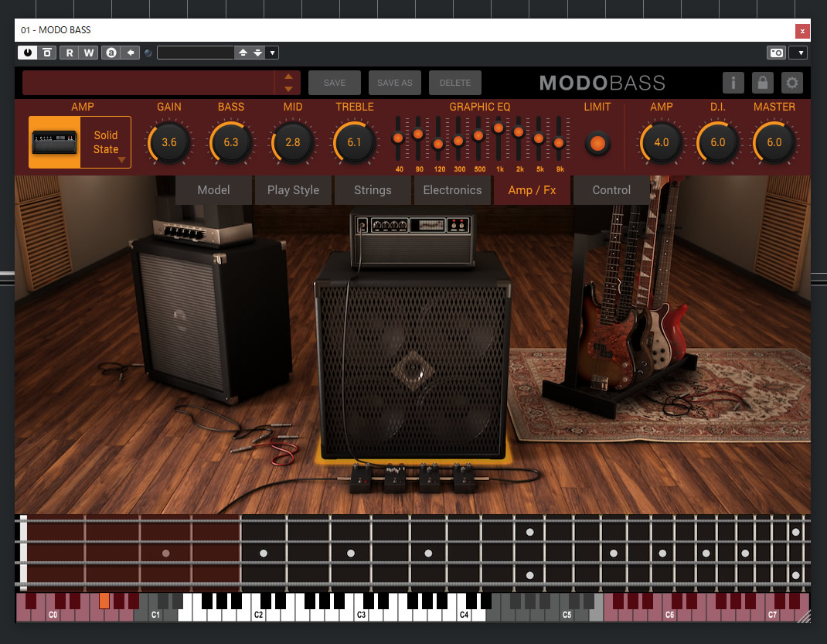The height and width of the screenshot is (644, 827).
Task: Click the 9k graphic EQ slider
Action: click(x=559, y=143)
